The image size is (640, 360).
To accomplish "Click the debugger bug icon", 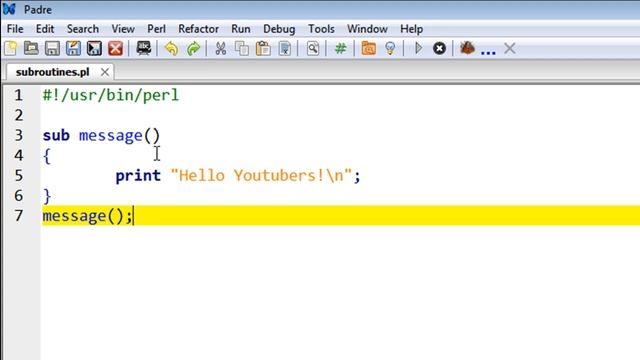I will (x=467, y=48).
